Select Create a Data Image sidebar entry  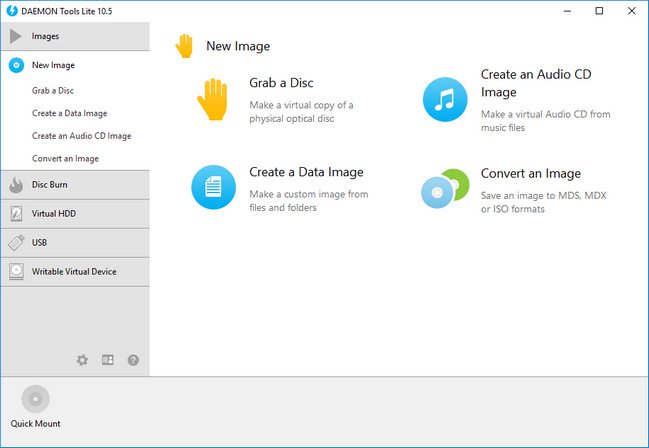click(69, 113)
